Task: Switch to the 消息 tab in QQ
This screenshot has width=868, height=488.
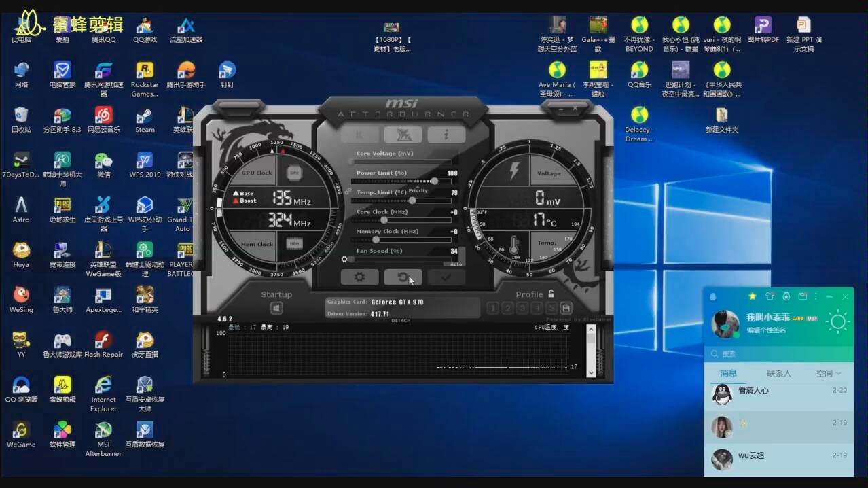Action: pyautogui.click(x=728, y=373)
